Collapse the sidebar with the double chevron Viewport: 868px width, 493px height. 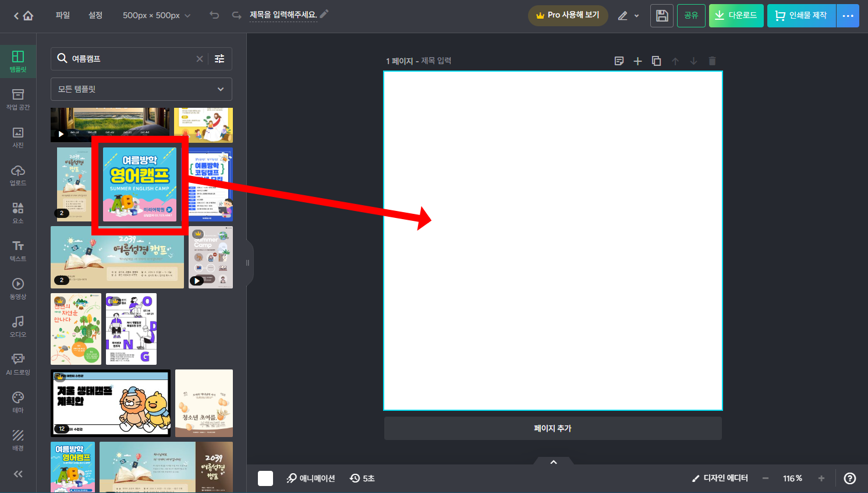[x=17, y=474]
